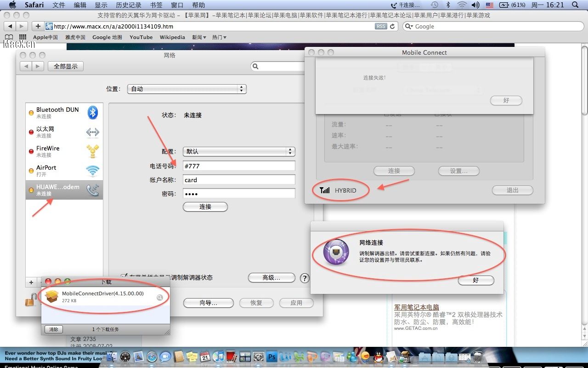Select the FireWire network service

[64, 151]
